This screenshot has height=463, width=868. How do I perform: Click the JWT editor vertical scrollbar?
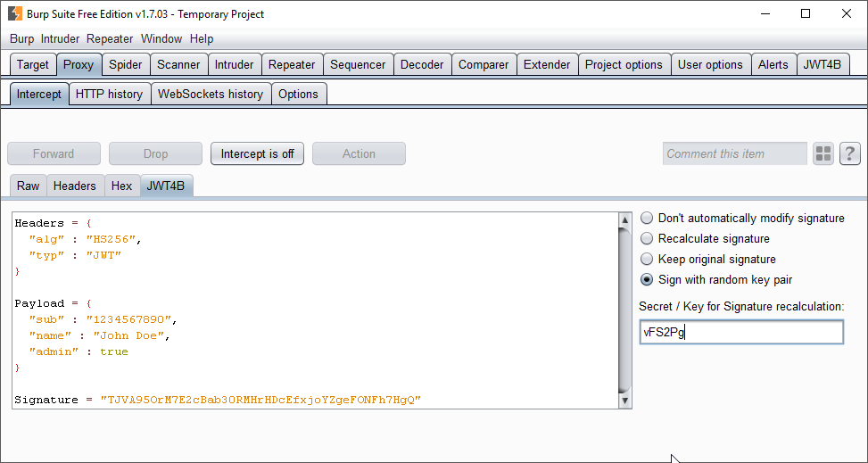[625, 310]
